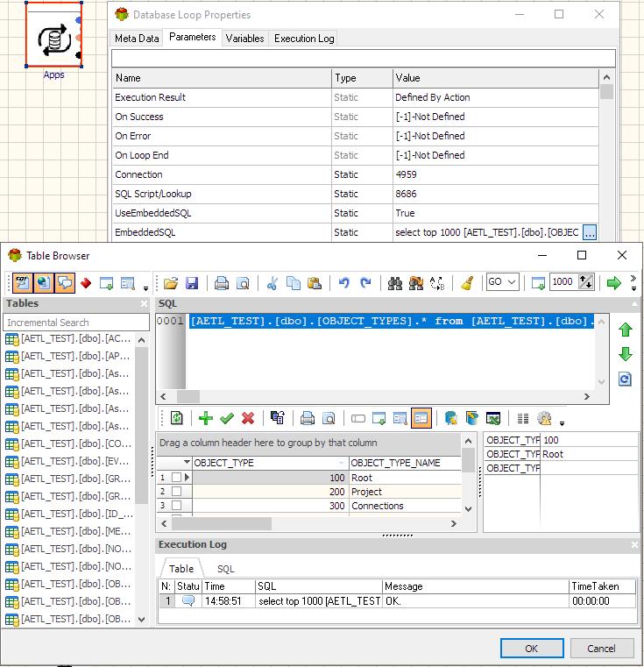The height and width of the screenshot is (667, 644).
Task: Click the SQL editor horizontal scrollbar thumb
Action: point(188,396)
